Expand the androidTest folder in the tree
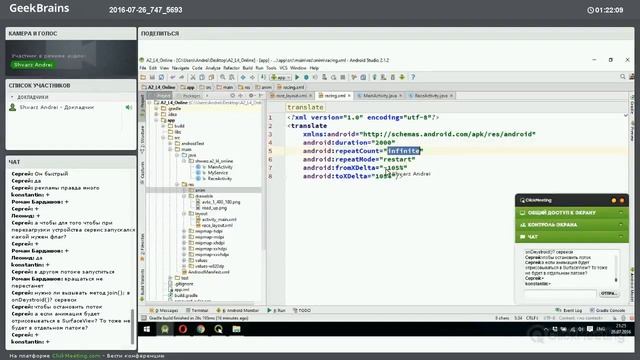Viewport: 640px width, 360px height. [171, 144]
